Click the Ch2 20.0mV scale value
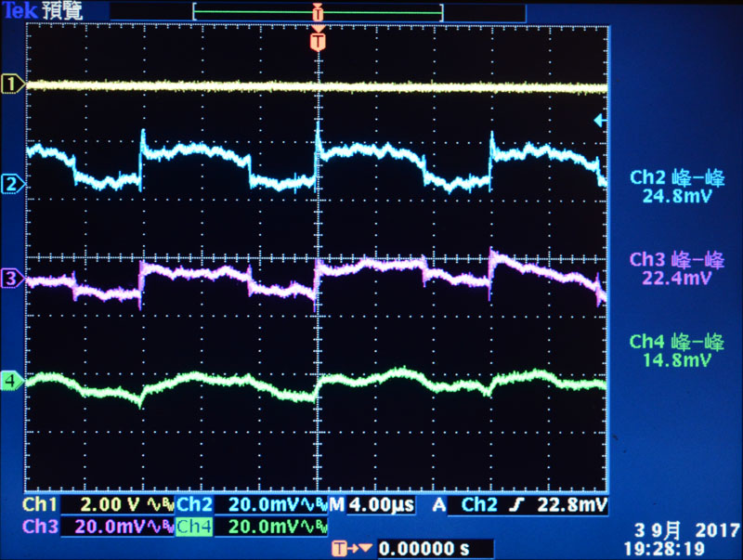The image size is (743, 560). click(x=264, y=504)
